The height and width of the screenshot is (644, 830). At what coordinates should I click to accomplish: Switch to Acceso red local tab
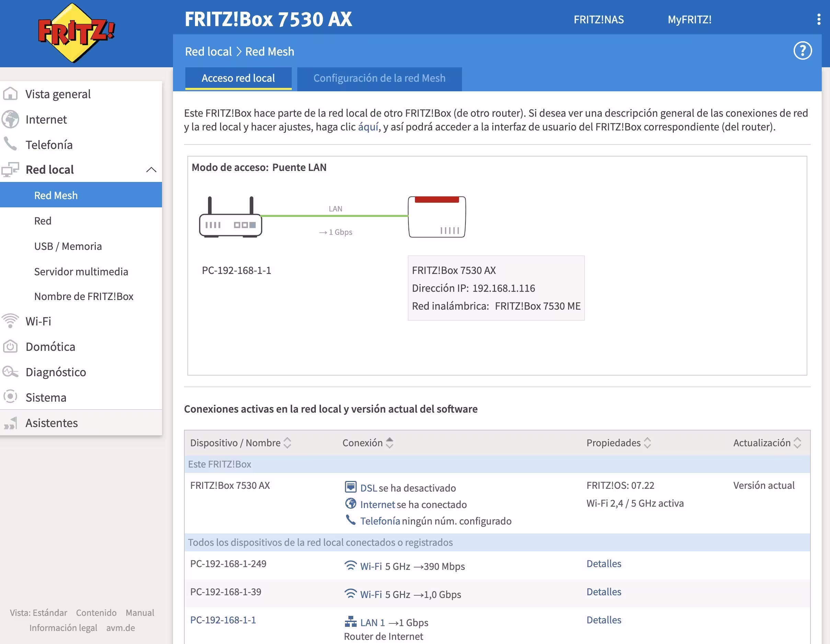[238, 78]
